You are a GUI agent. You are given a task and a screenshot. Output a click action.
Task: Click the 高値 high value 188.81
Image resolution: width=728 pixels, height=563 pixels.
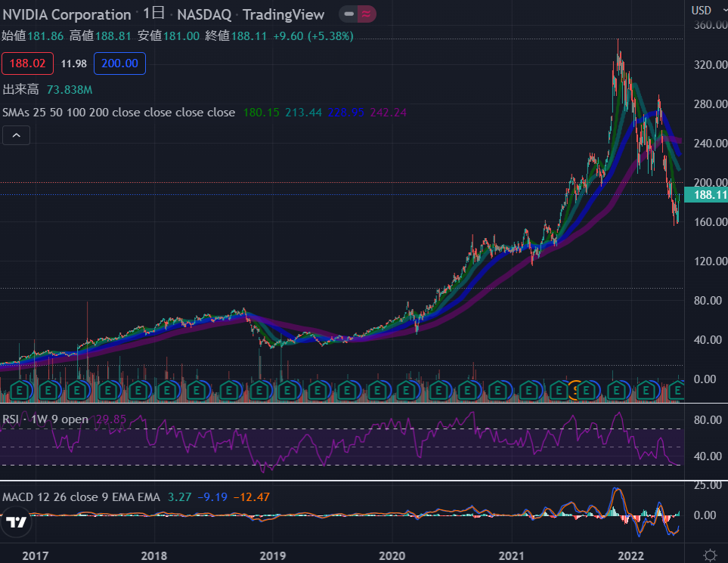[113, 36]
